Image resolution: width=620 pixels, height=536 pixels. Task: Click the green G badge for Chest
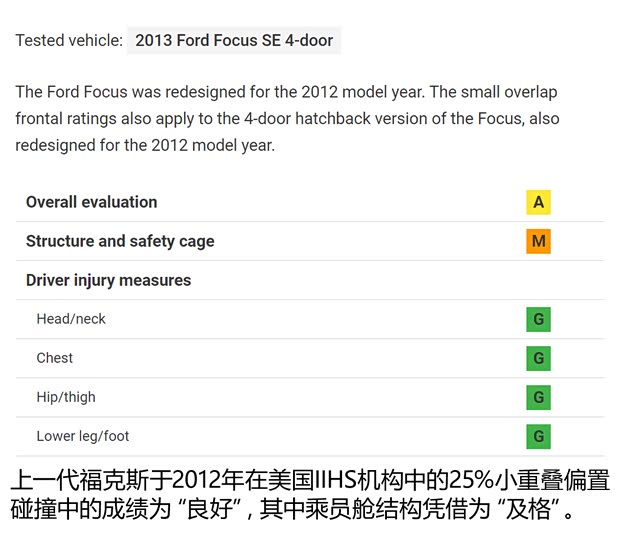click(538, 358)
